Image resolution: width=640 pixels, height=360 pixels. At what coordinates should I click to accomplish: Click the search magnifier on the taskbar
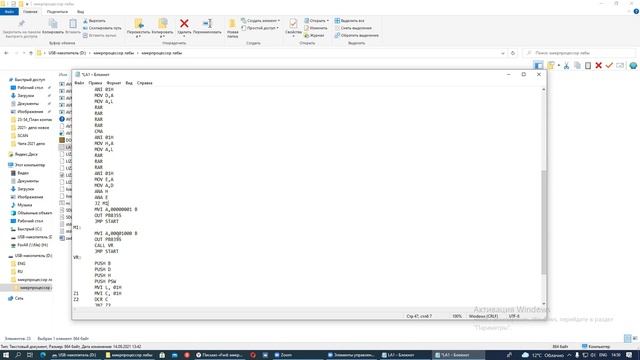[18, 355]
